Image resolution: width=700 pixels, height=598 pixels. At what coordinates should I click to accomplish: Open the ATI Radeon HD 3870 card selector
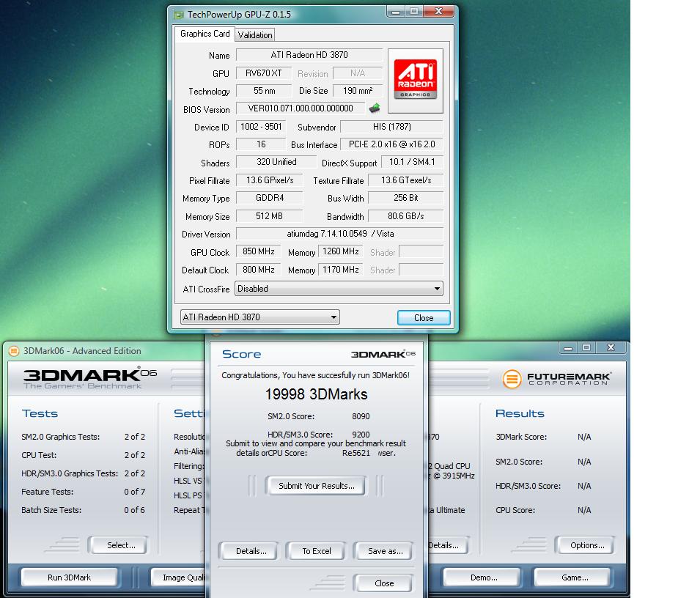tap(259, 317)
